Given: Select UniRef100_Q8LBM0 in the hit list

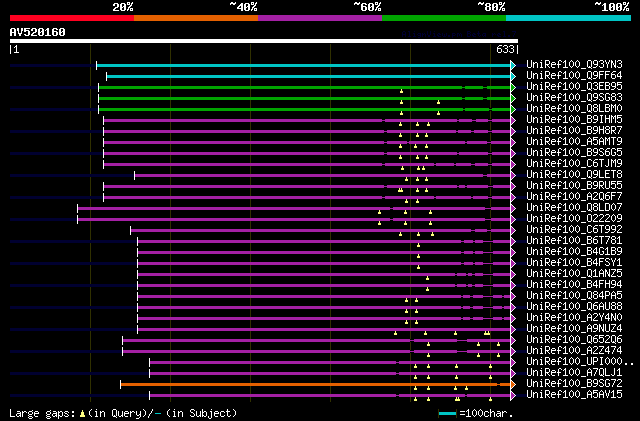Looking at the screenshot, I should tap(574, 109).
